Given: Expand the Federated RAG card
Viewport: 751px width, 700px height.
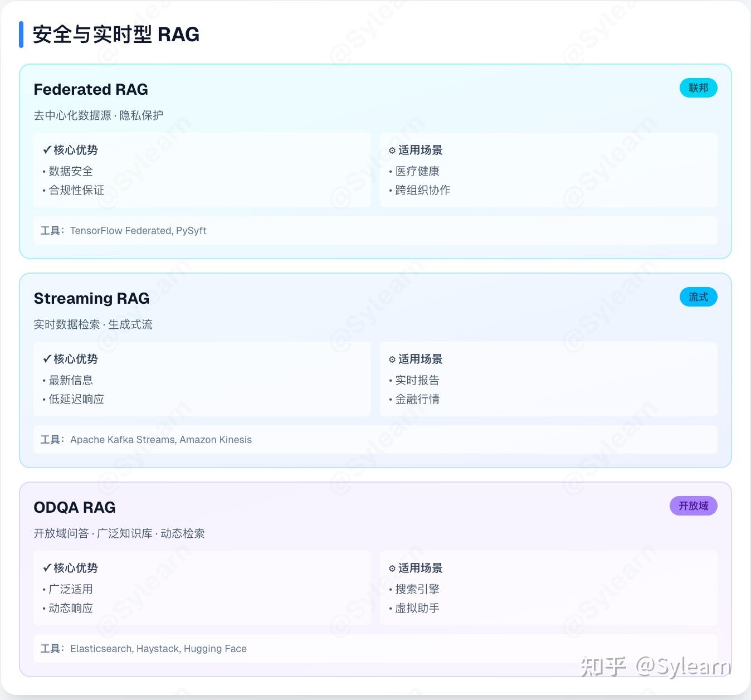Looking at the screenshot, I should [x=91, y=89].
